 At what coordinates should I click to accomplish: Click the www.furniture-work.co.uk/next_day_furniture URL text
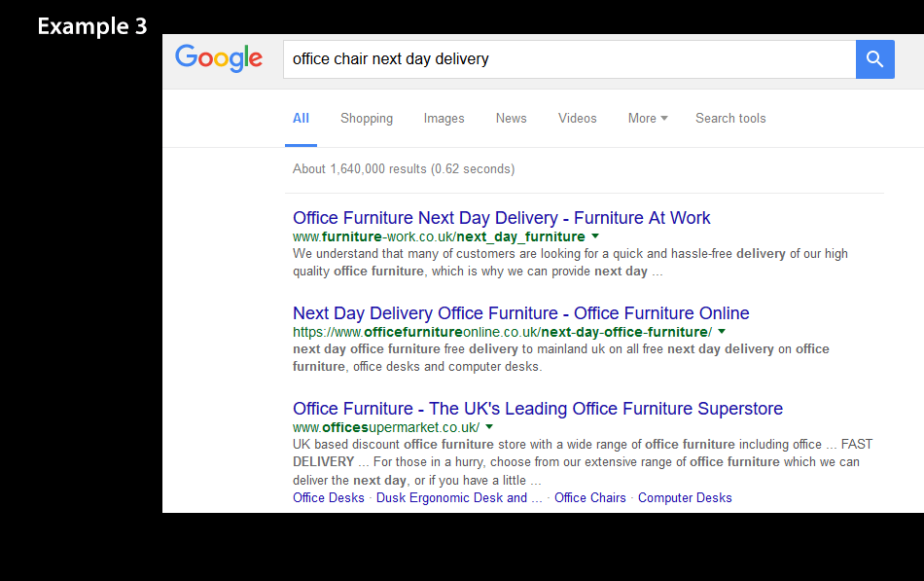click(439, 236)
